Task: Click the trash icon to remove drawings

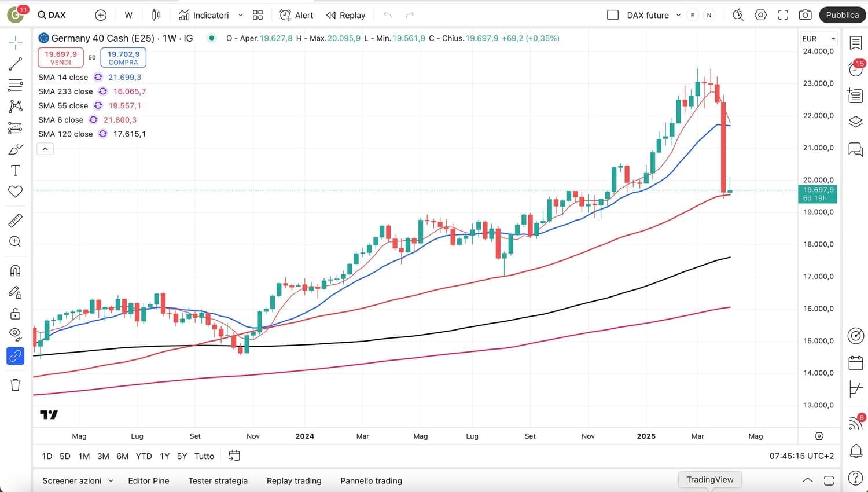Action: point(16,385)
